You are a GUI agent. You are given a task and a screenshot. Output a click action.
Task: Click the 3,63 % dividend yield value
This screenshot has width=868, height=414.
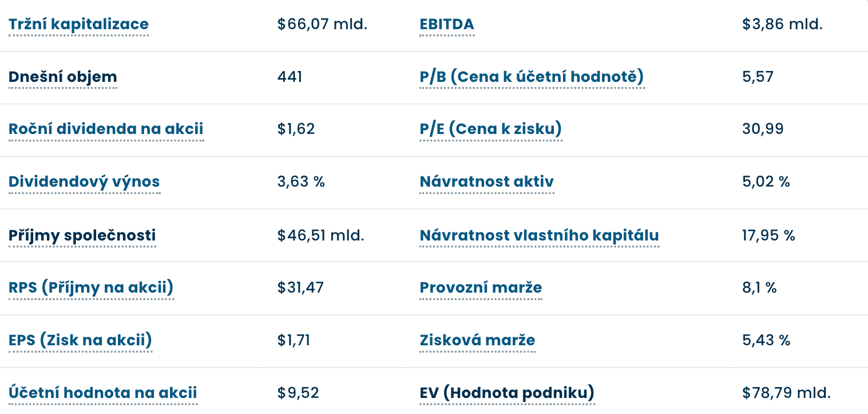pos(301,182)
